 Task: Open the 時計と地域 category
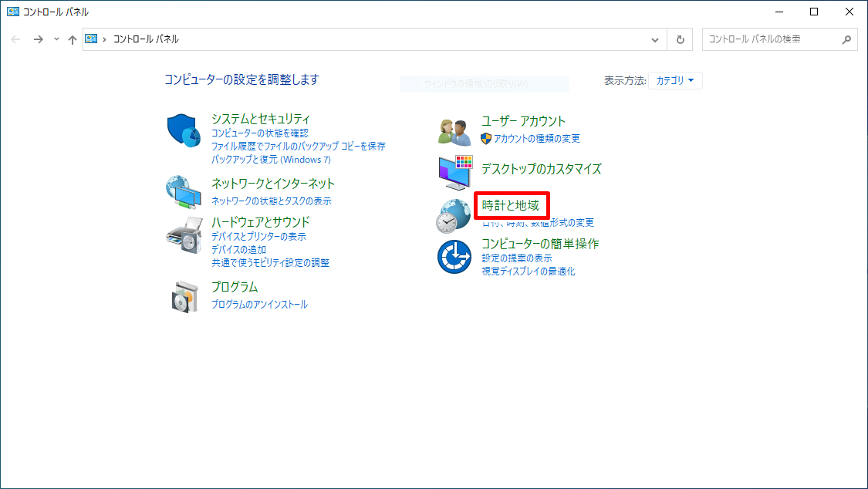[510, 205]
